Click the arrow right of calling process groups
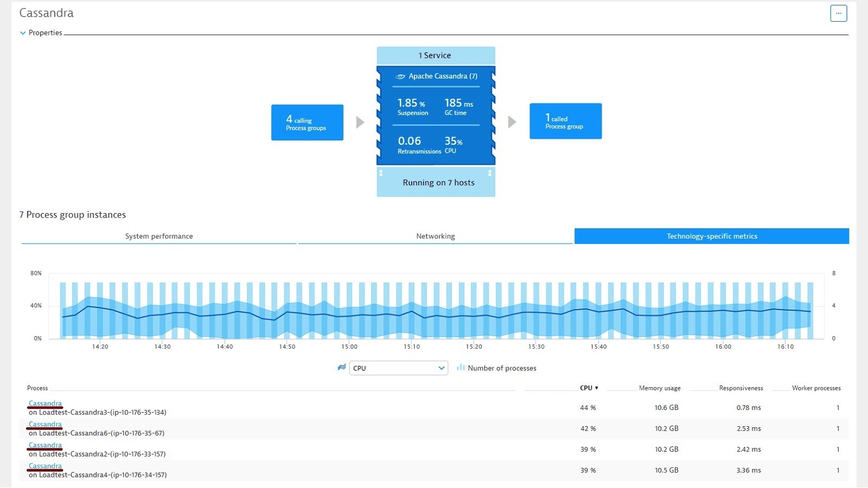This screenshot has height=488, width=868. (x=360, y=123)
